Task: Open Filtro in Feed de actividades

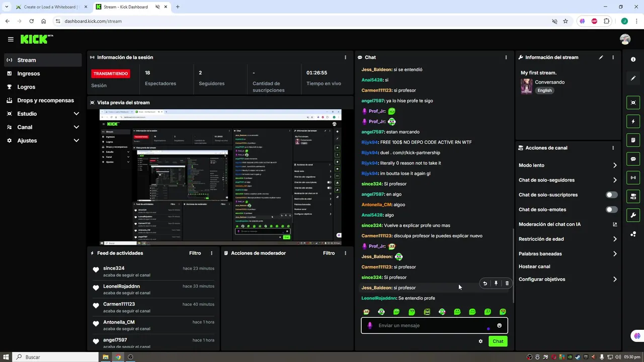Action: click(x=195, y=253)
